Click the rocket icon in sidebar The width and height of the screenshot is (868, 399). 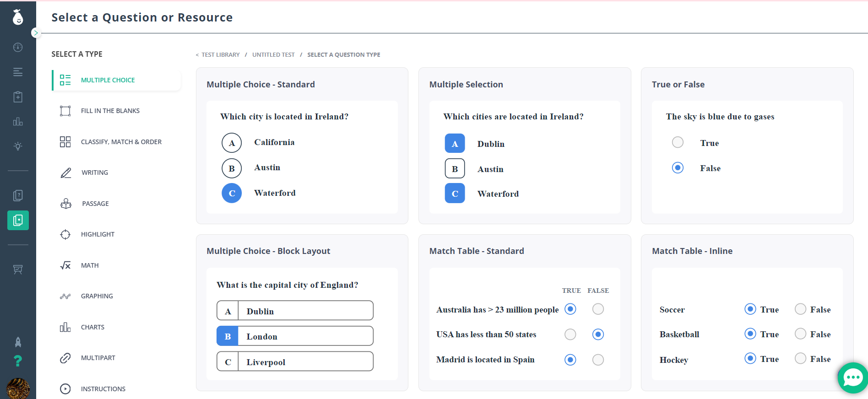[x=18, y=342]
